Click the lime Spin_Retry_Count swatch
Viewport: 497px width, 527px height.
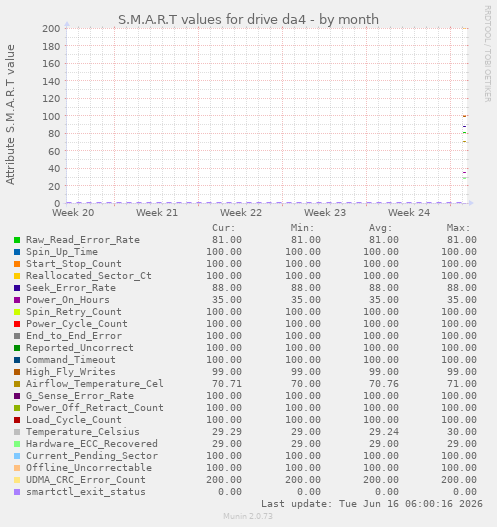click(17, 312)
